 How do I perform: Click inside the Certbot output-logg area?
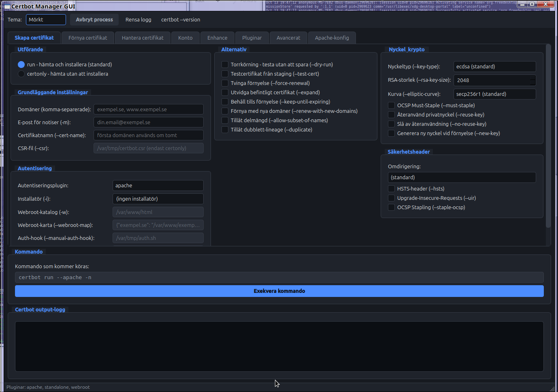tap(279, 346)
